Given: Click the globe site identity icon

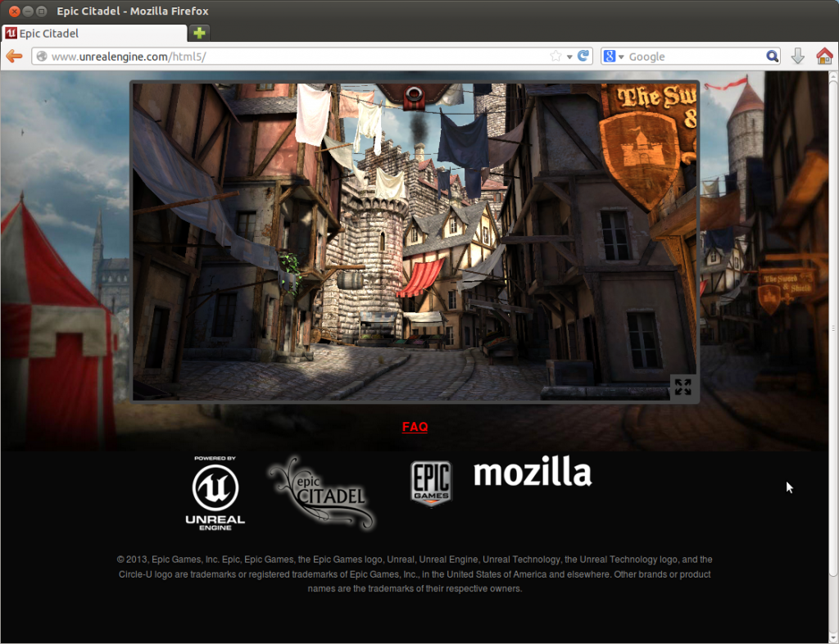Looking at the screenshot, I should [42, 57].
